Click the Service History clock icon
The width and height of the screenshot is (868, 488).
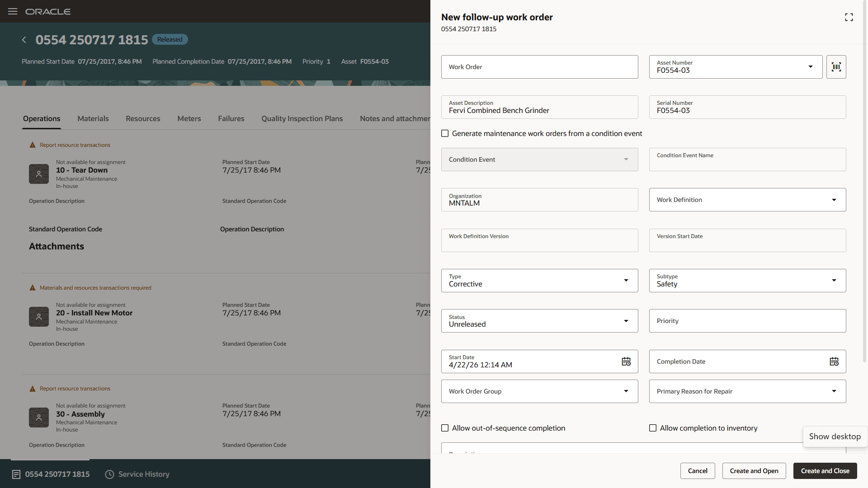109,474
